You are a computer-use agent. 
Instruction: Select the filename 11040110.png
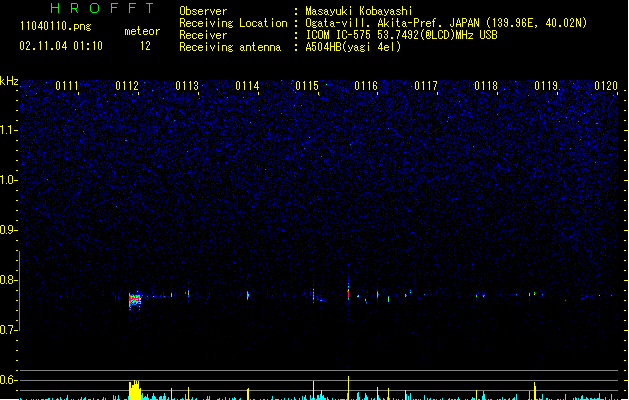[56, 26]
